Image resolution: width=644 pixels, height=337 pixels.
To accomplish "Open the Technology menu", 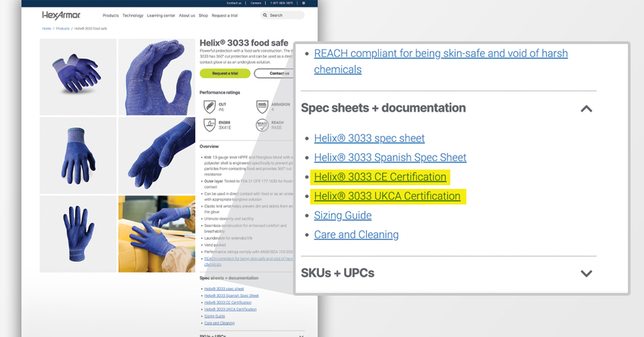I will [133, 16].
